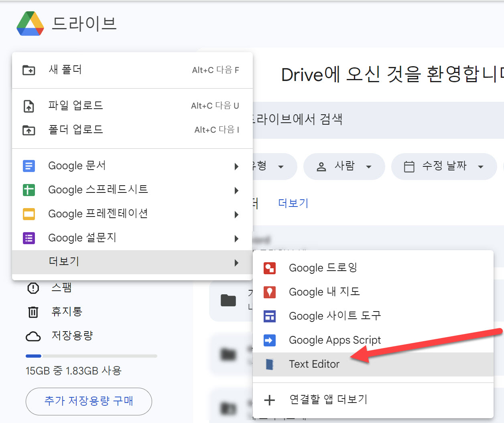
Task: Click the new folder icon
Action: [29, 70]
